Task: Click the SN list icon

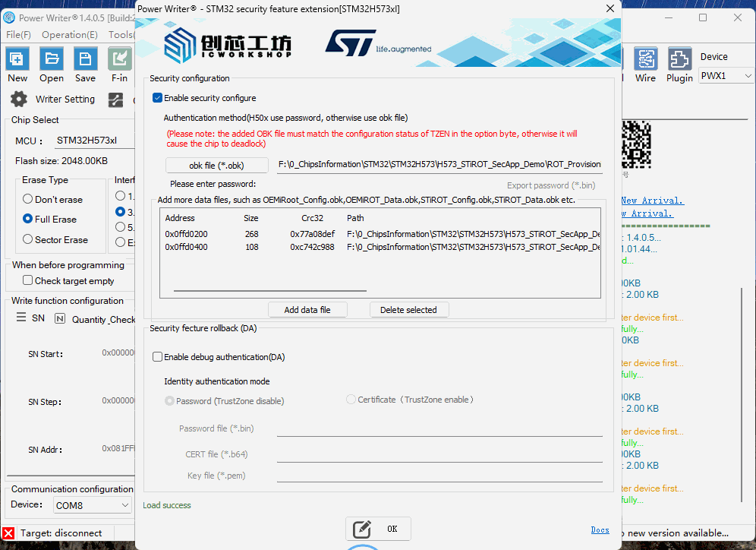Action: pyautogui.click(x=21, y=318)
